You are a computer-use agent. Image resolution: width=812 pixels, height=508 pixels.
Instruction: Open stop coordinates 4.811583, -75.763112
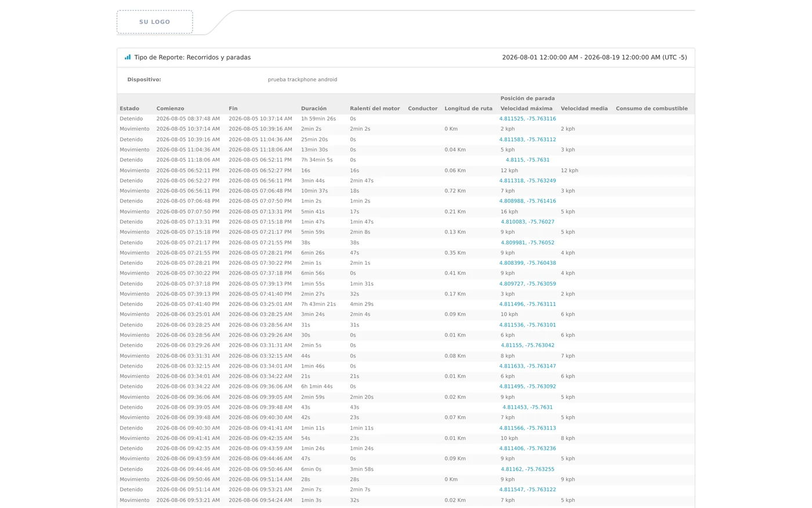(x=527, y=139)
